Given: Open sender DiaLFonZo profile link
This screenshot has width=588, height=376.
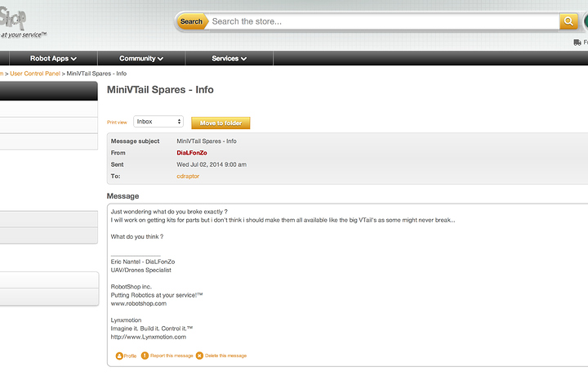Looking at the screenshot, I should pyautogui.click(x=192, y=153).
